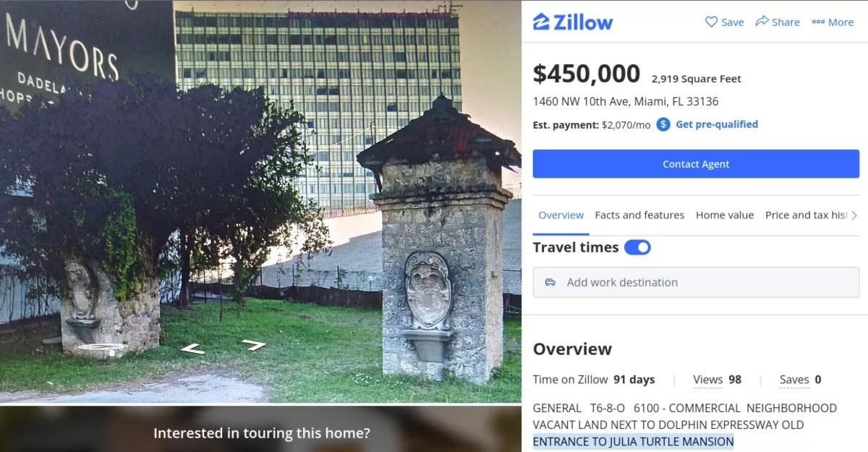Viewport: 868px width, 452px height.
Task: Move street view with right arrow
Action: [x=254, y=345]
